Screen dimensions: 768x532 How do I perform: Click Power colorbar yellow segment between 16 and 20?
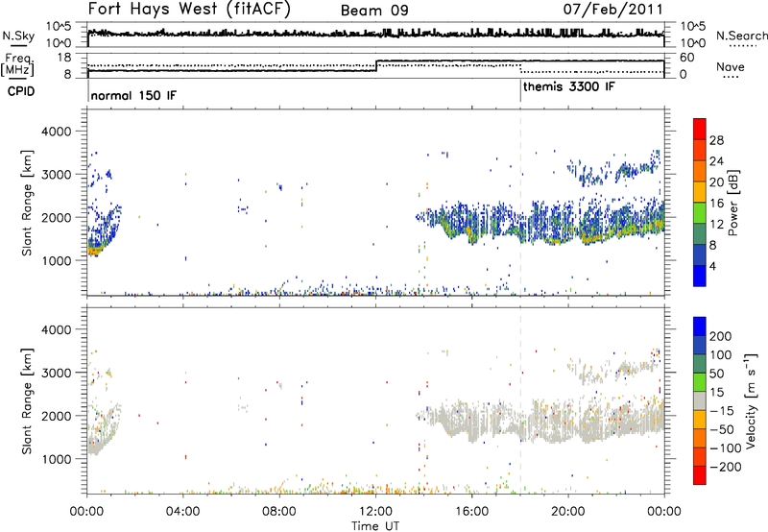[x=700, y=192]
